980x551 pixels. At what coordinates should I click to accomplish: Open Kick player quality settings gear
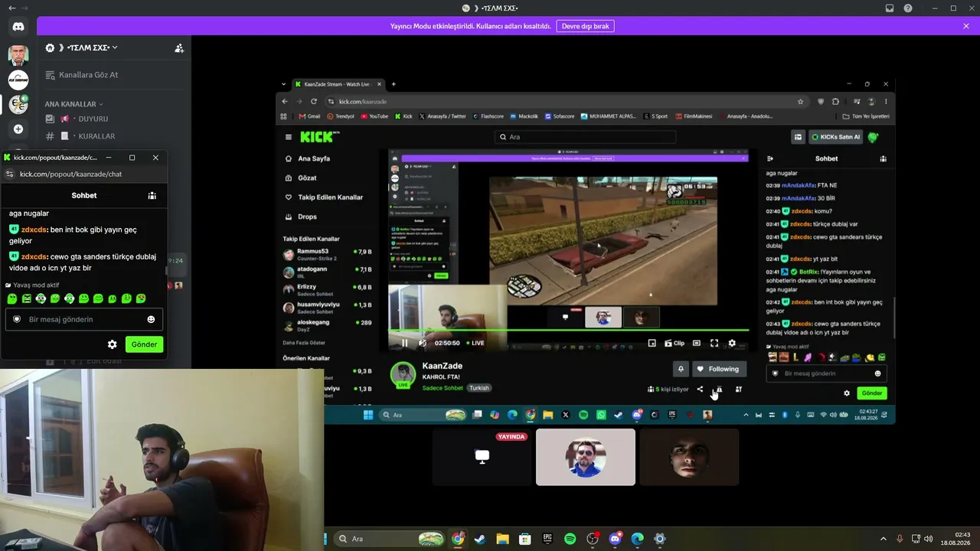732,343
